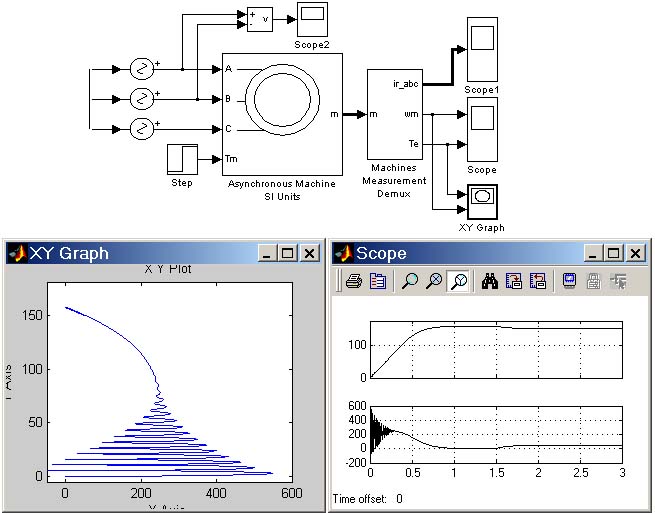Click the upper speed plot in Scope
Viewport: 655px width, 515px height.
pos(496,350)
